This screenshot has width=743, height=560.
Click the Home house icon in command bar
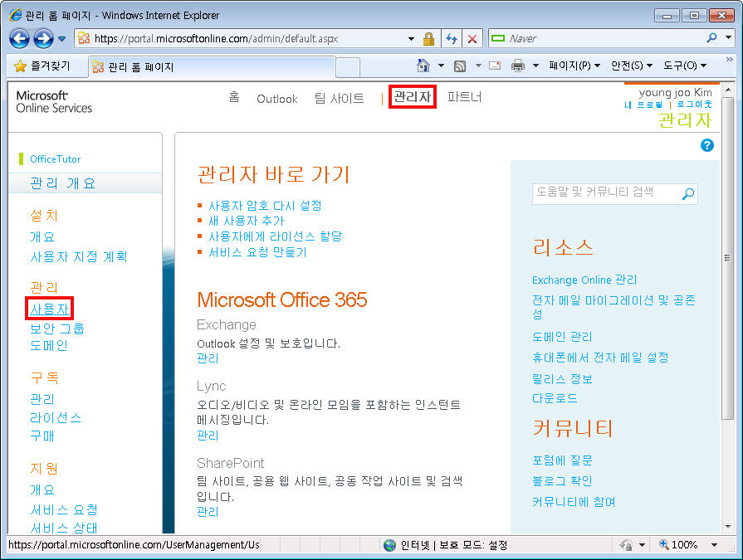pos(423,66)
